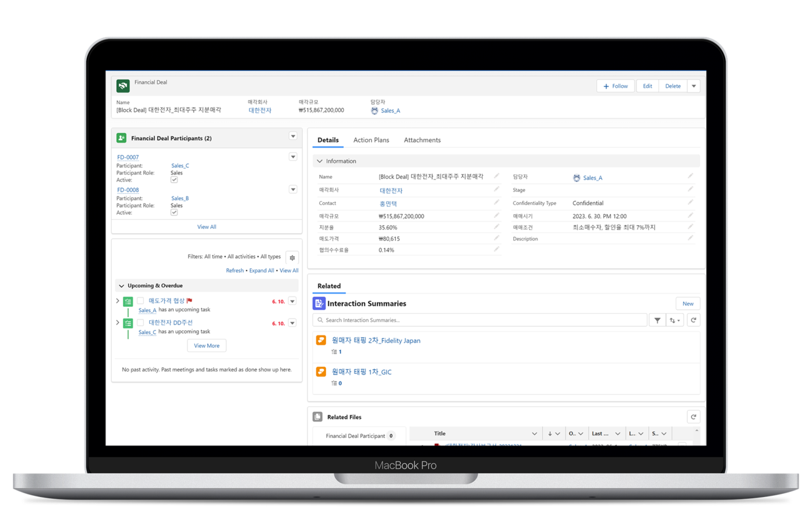Open the more actions dropdown beside Delete

(693, 86)
